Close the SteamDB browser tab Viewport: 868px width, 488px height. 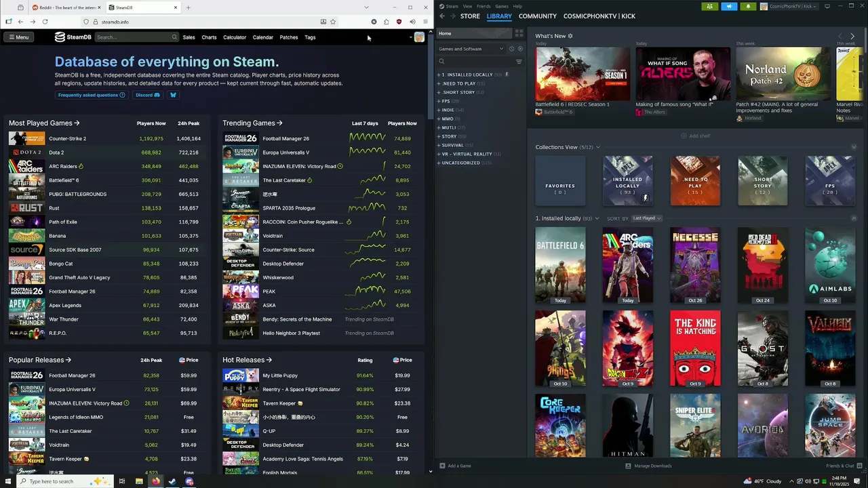pyautogui.click(x=175, y=7)
